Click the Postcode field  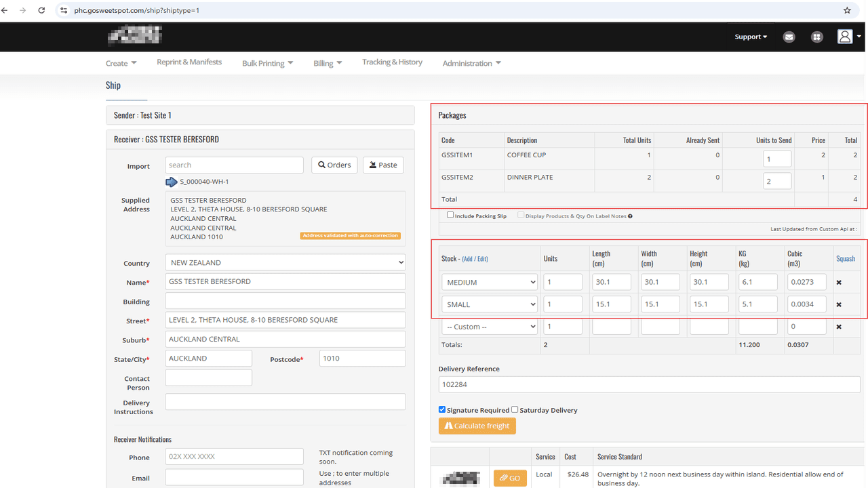[363, 359]
